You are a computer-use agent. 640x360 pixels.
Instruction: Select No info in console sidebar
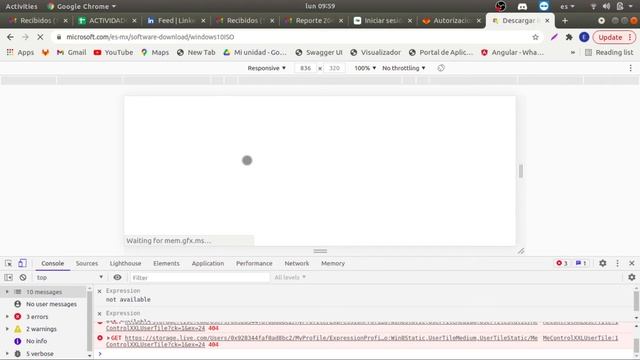pyautogui.click(x=36, y=341)
